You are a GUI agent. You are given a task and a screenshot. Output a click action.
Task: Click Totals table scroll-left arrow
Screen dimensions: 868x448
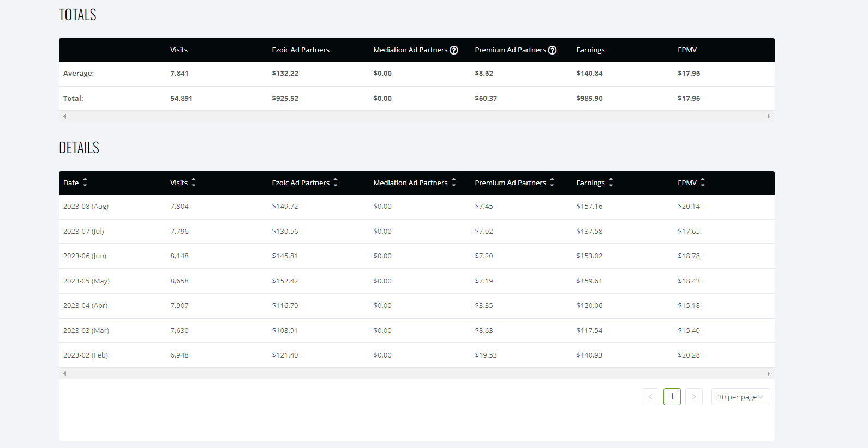tap(65, 116)
